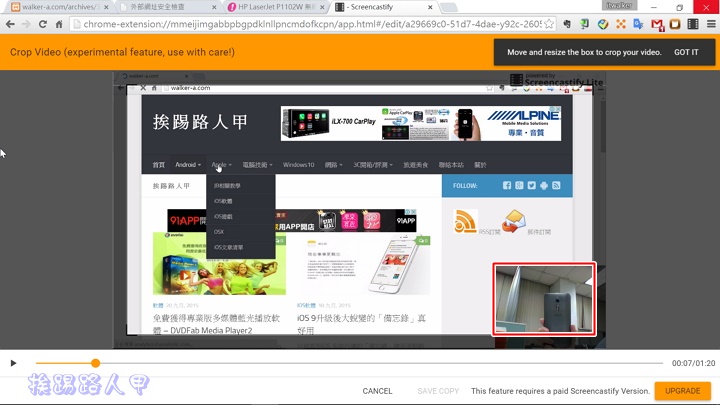Click the Facebook follow icon in the recording
720x405 pixels.
pos(506,186)
